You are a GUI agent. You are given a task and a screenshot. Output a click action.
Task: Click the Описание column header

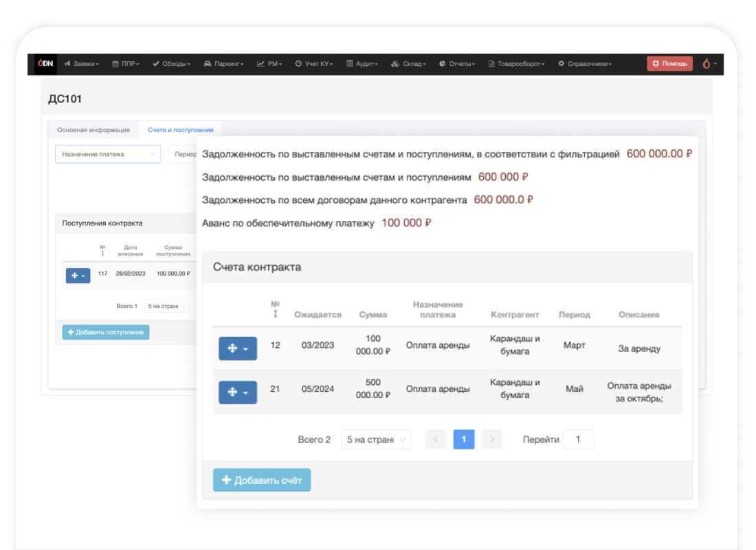tap(639, 315)
